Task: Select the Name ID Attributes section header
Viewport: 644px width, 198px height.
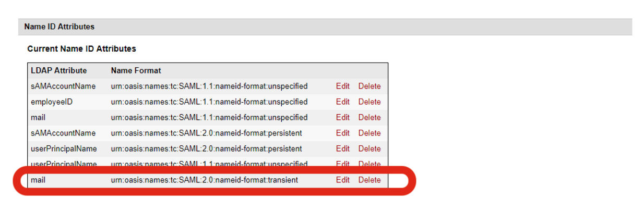Action: [325, 27]
